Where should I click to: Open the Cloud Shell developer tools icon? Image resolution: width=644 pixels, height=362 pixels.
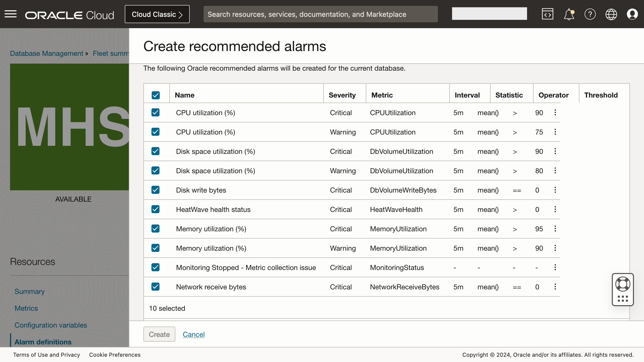tap(548, 14)
